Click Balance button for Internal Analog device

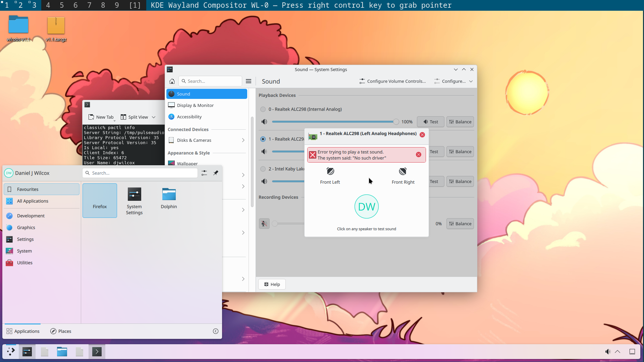[x=460, y=122]
